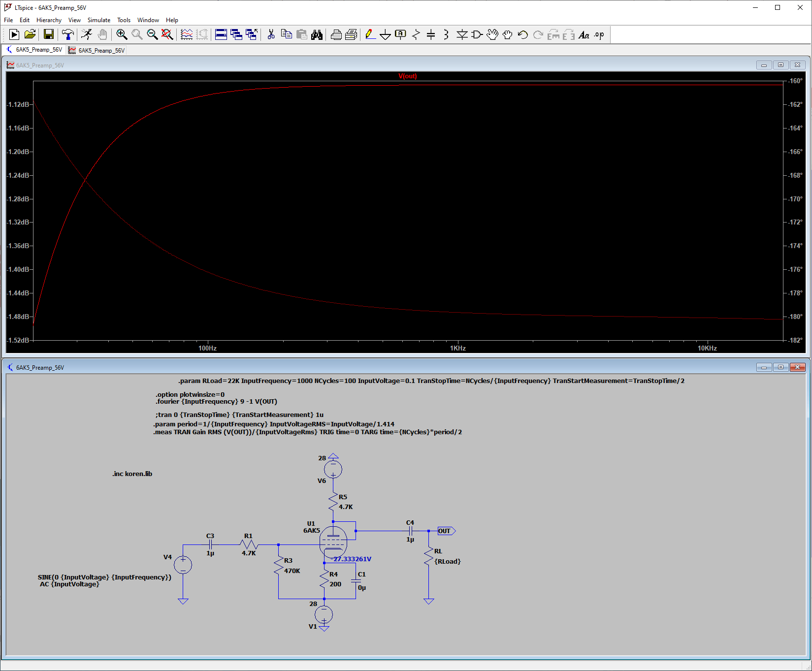Close the schematic window pane
The image size is (812, 671).
point(797,367)
